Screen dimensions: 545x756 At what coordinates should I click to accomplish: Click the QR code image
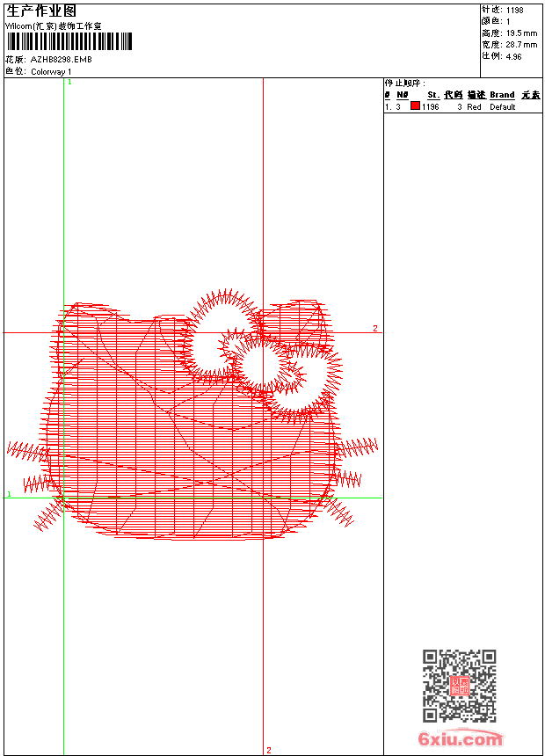click(x=460, y=686)
